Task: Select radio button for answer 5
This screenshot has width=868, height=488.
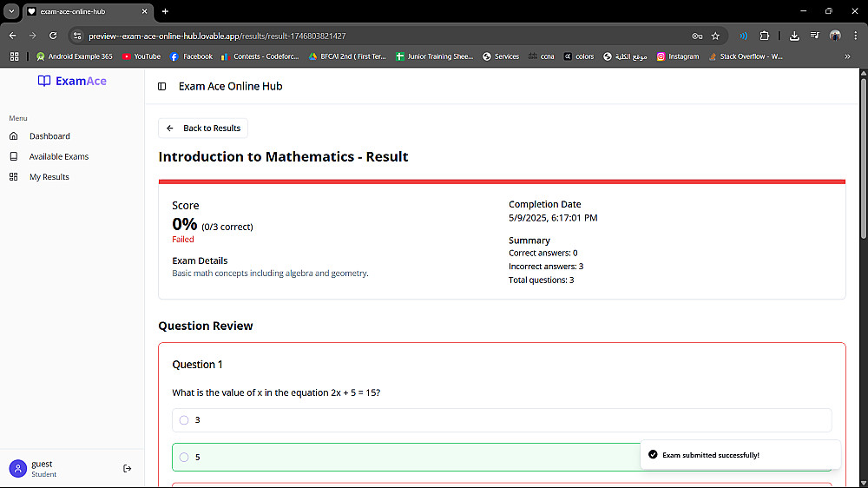Action: tap(184, 458)
